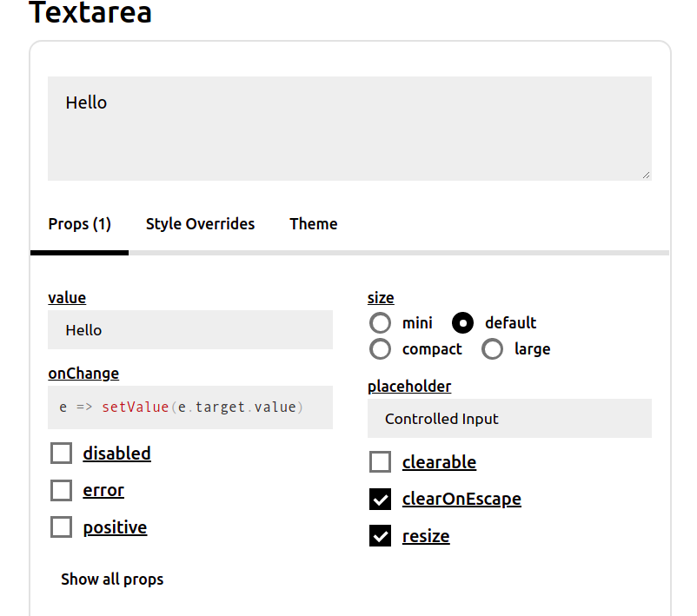
Task: Uncheck the clearOnEscape checkbox
Action: tap(380, 499)
